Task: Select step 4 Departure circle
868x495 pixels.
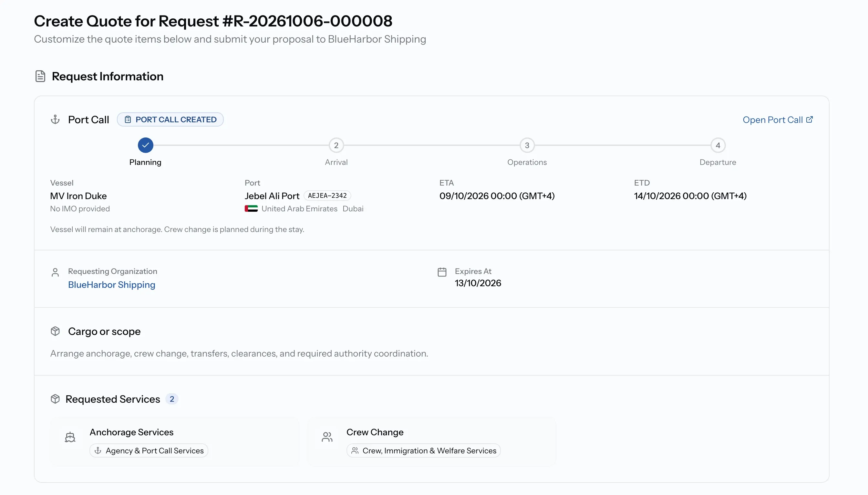Action: point(718,145)
